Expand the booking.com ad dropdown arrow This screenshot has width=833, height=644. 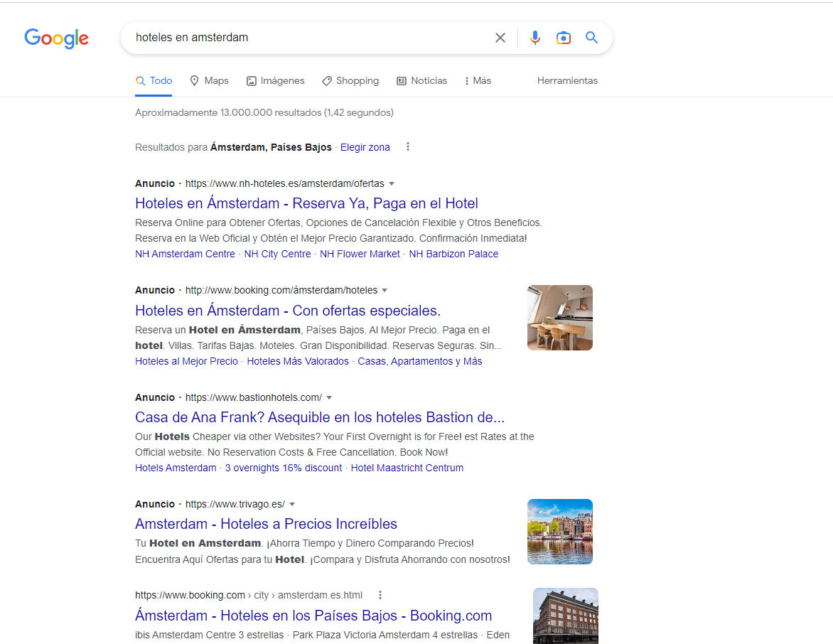pos(385,291)
